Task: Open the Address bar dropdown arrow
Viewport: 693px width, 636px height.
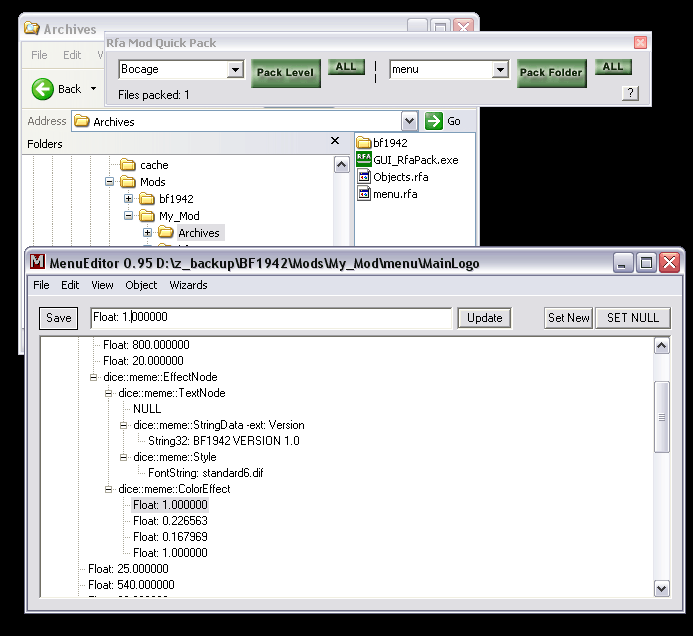Action: pos(409,121)
